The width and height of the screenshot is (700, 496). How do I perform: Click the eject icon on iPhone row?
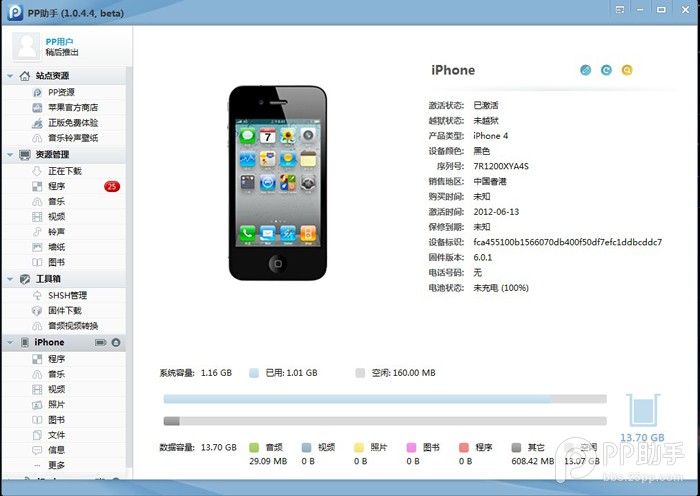click(116, 342)
